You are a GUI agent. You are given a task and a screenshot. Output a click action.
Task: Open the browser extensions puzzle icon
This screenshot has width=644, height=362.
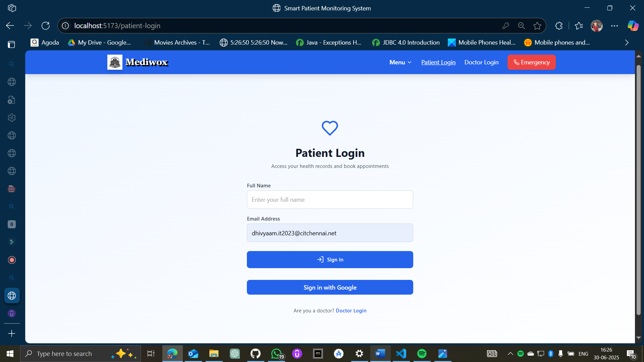tap(559, 26)
